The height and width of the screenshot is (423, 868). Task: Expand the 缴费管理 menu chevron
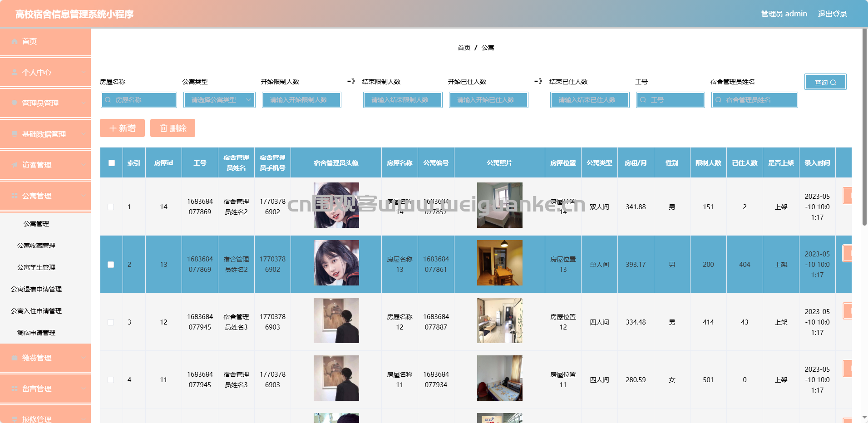pyautogui.click(x=84, y=358)
